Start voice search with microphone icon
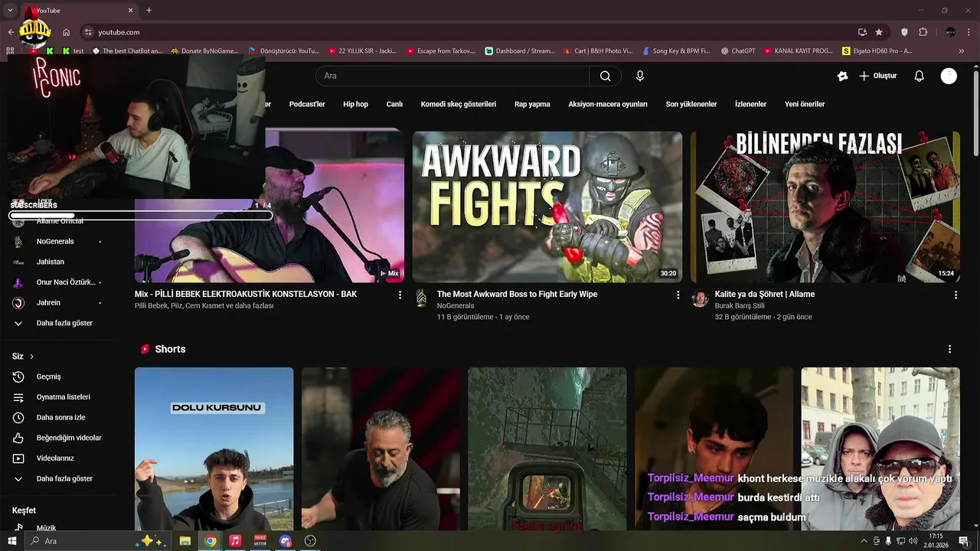 tap(640, 76)
